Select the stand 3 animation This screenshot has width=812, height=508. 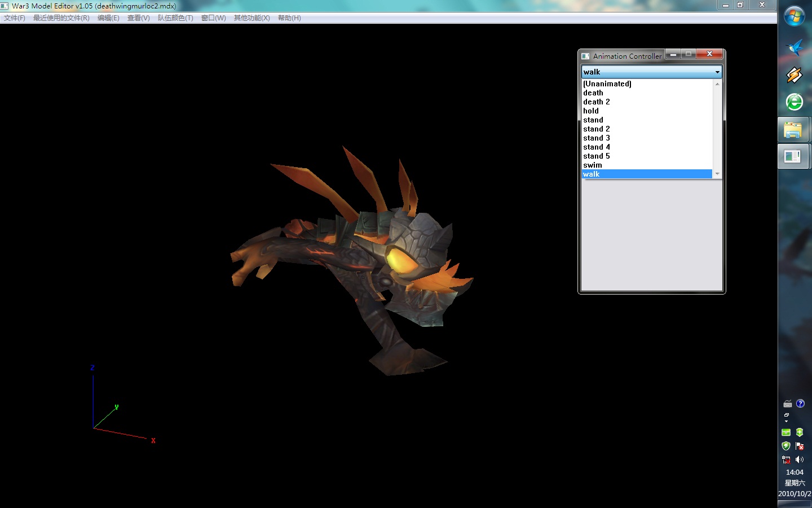(647, 138)
